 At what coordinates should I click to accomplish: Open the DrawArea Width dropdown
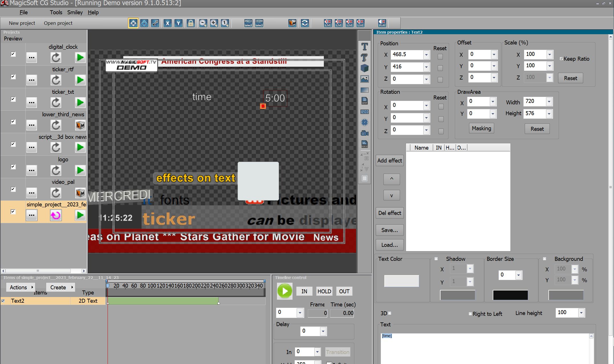[x=549, y=101]
